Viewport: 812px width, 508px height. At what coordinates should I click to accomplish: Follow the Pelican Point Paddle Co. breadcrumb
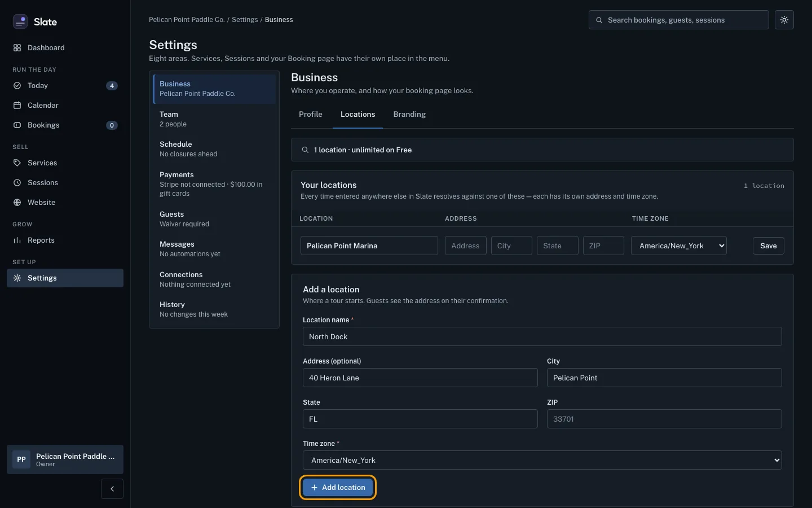[187, 20]
